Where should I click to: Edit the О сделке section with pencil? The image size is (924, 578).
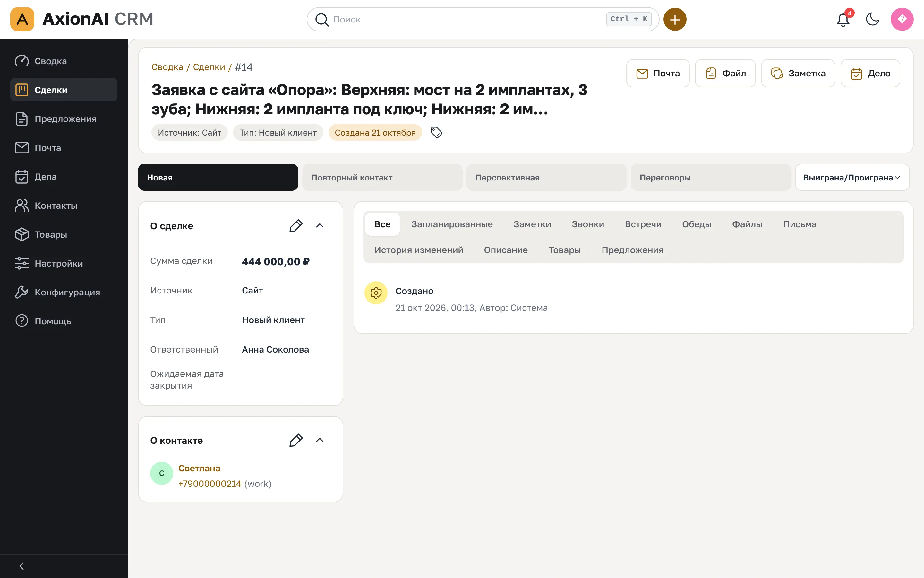(x=296, y=226)
